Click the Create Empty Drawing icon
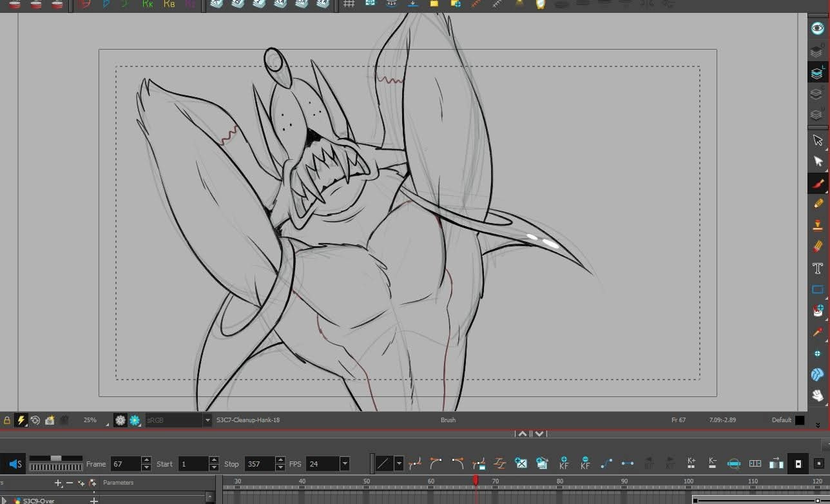The height and width of the screenshot is (504, 830). (521, 463)
